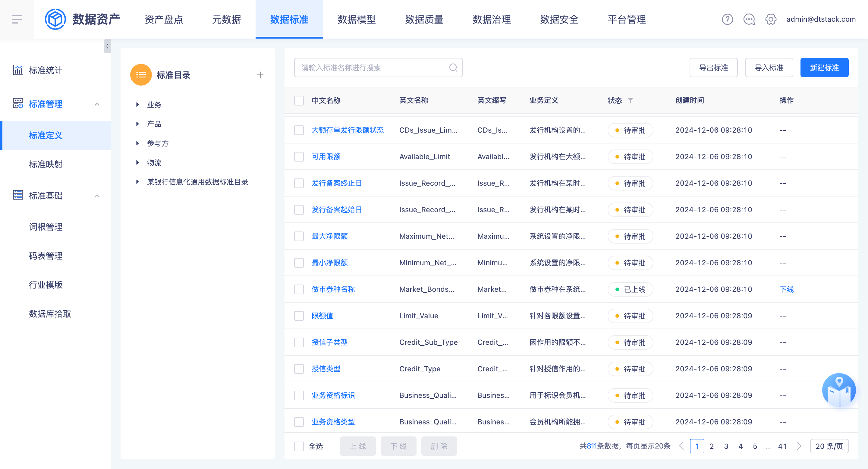
Task: Check the 做市券种名称 row checkbox
Action: [299, 289]
